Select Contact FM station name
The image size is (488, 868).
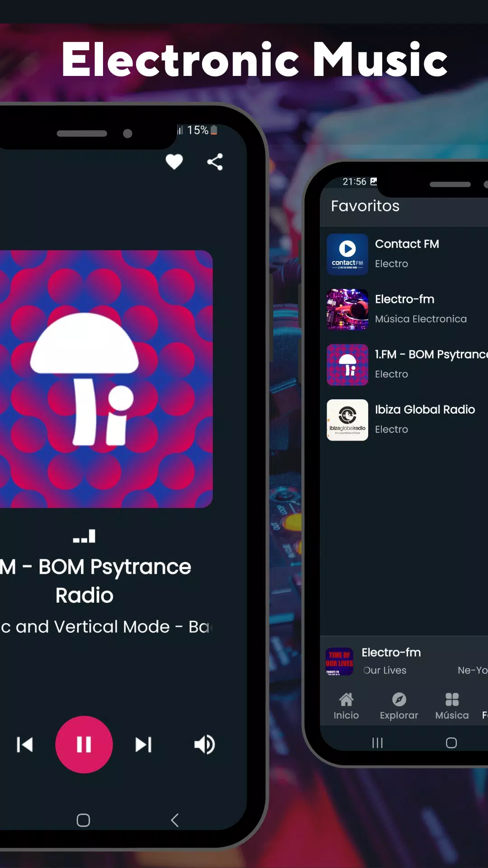407,244
